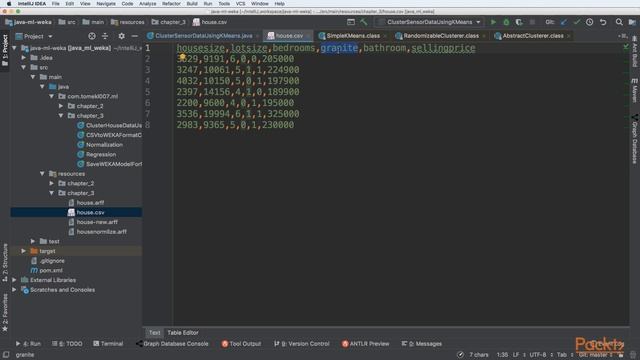Switch to RandomizableClusterer.class tab
640x360 pixels.
click(440, 36)
